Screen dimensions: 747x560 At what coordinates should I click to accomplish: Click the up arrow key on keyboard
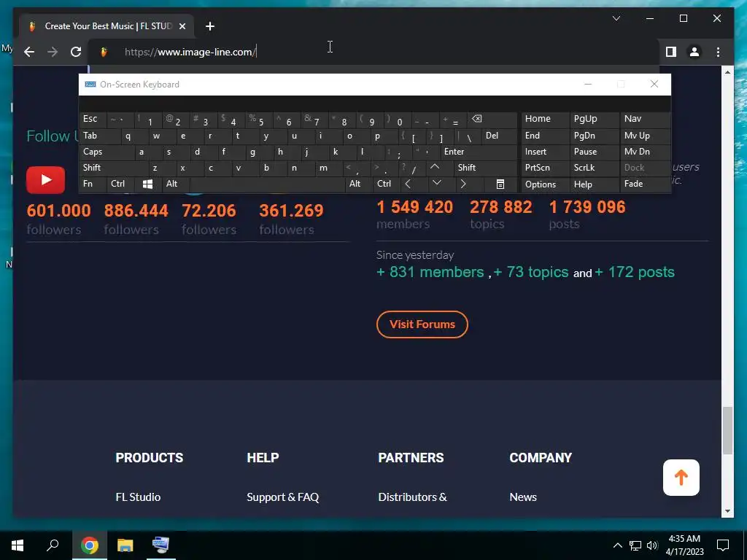(435, 168)
